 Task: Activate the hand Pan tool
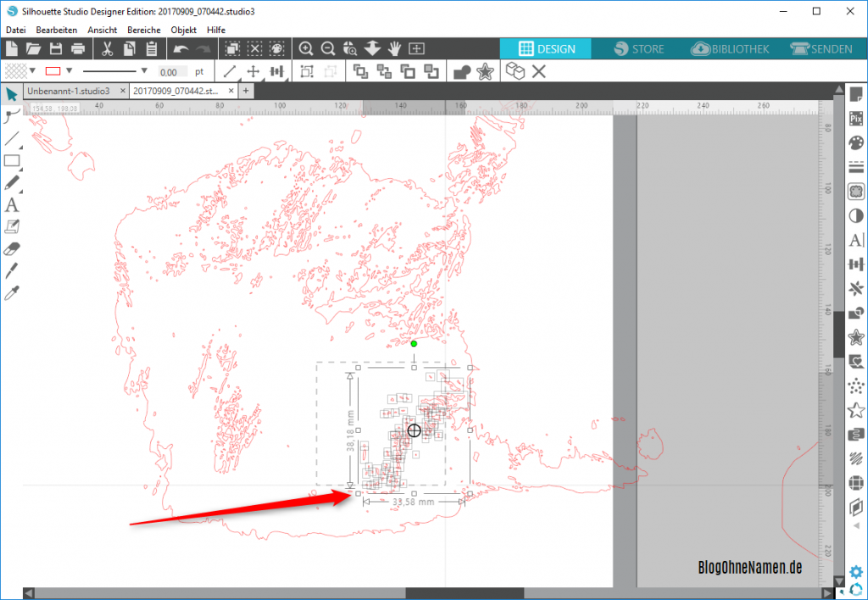pyautogui.click(x=394, y=48)
